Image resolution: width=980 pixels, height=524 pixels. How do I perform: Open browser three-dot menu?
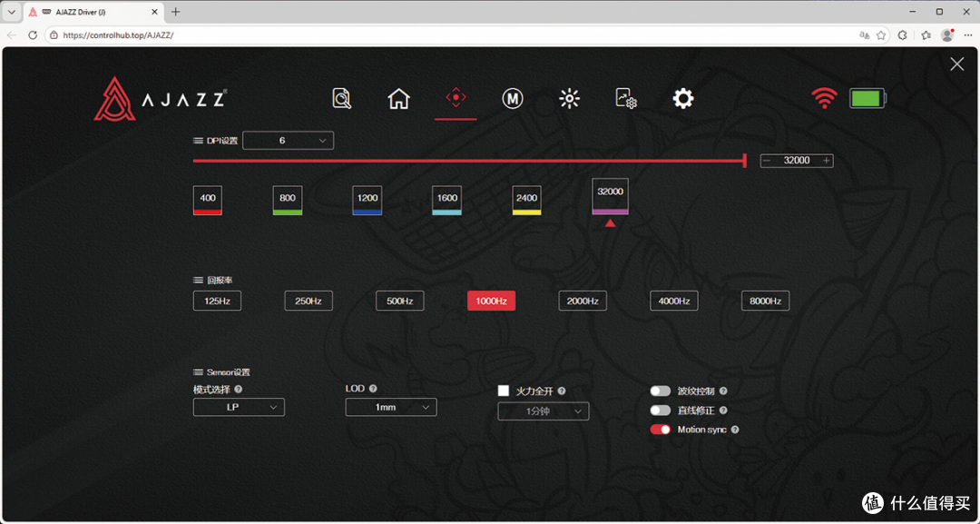pyautogui.click(x=968, y=35)
